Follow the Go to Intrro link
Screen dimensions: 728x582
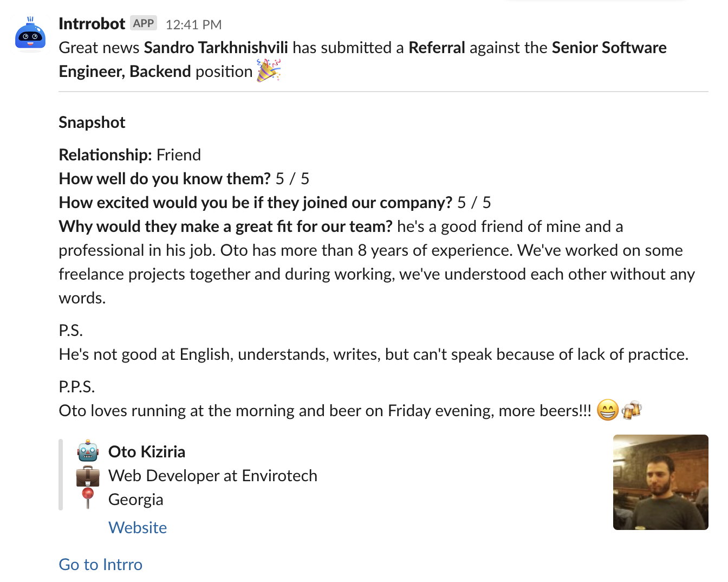point(101,564)
